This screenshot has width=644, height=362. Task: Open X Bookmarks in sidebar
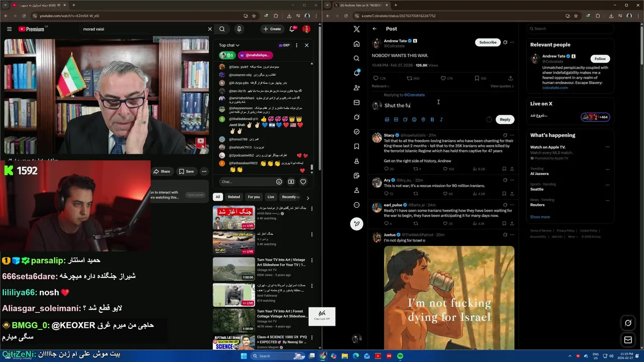[x=357, y=146]
